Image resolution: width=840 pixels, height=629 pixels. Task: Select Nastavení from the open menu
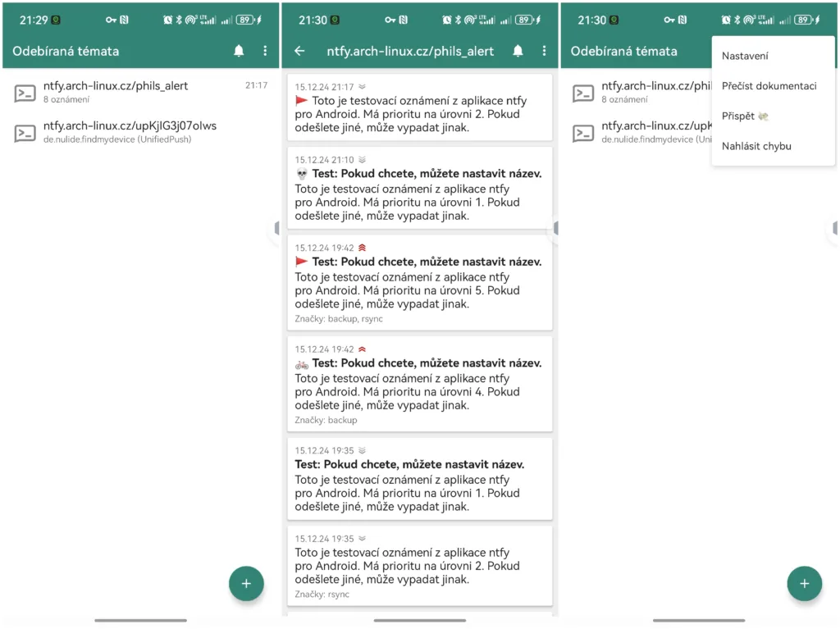[x=745, y=56]
